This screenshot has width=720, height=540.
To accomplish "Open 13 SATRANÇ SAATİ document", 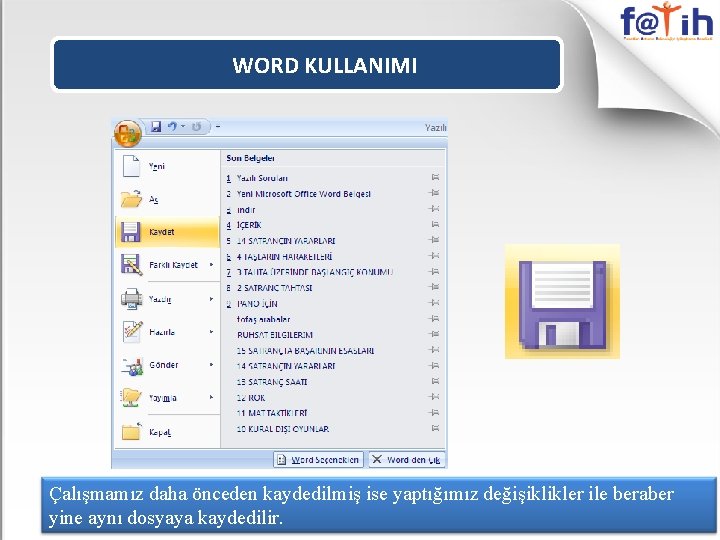I will coord(272,382).
